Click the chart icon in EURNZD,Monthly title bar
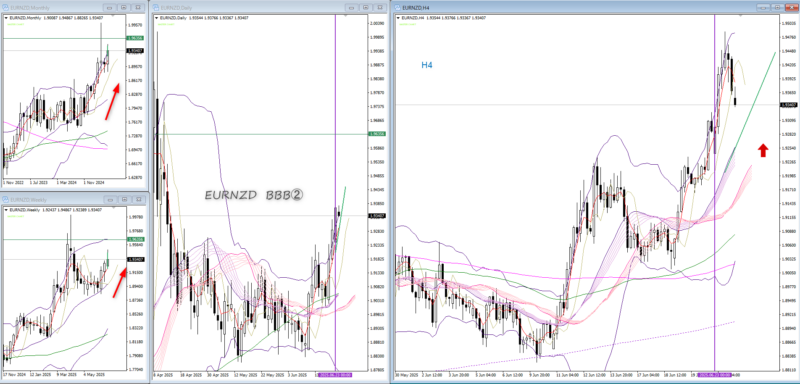This screenshot has width=800, height=384. point(6,8)
